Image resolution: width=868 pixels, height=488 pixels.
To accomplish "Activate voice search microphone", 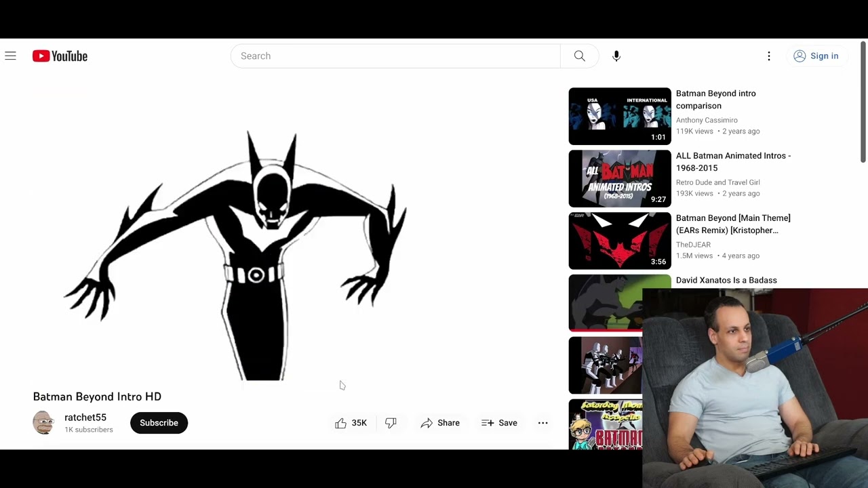I will tap(616, 56).
